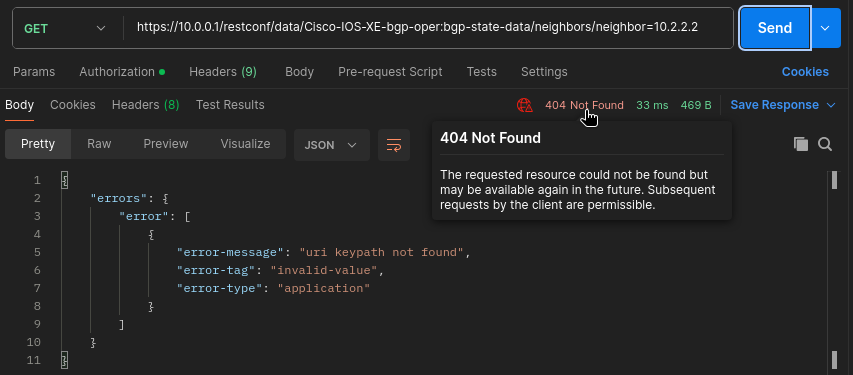Open the Settings tab

[544, 72]
